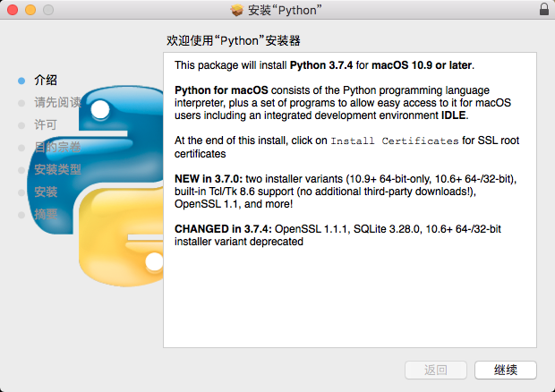Select the 请先阅读 step in the sidebar
The height and width of the screenshot is (392, 555).
coord(57,103)
